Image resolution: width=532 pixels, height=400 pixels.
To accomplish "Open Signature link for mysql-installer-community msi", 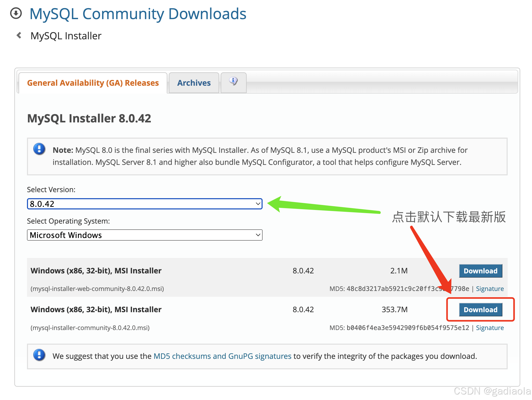I will pyautogui.click(x=490, y=328).
